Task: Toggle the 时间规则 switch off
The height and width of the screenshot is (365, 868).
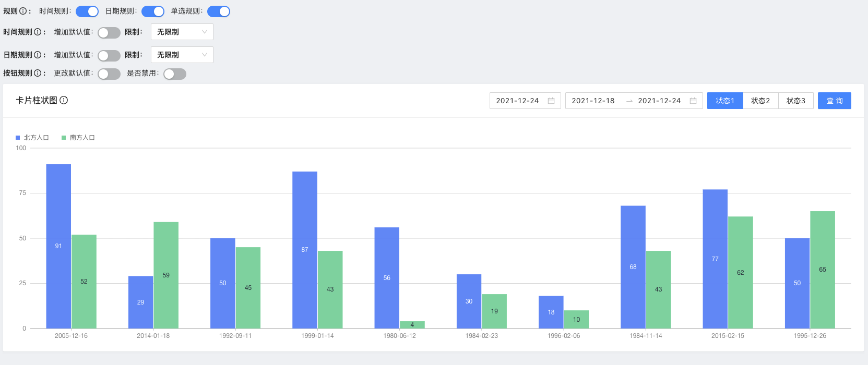Action: click(x=87, y=11)
